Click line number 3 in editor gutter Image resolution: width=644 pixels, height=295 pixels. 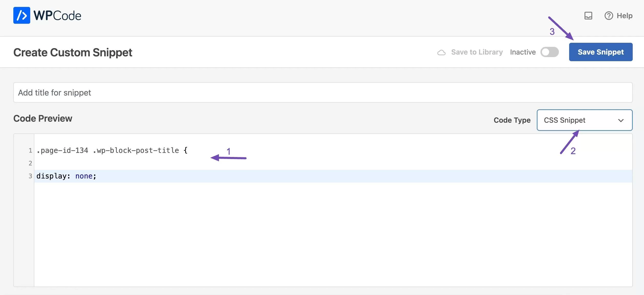click(x=30, y=176)
